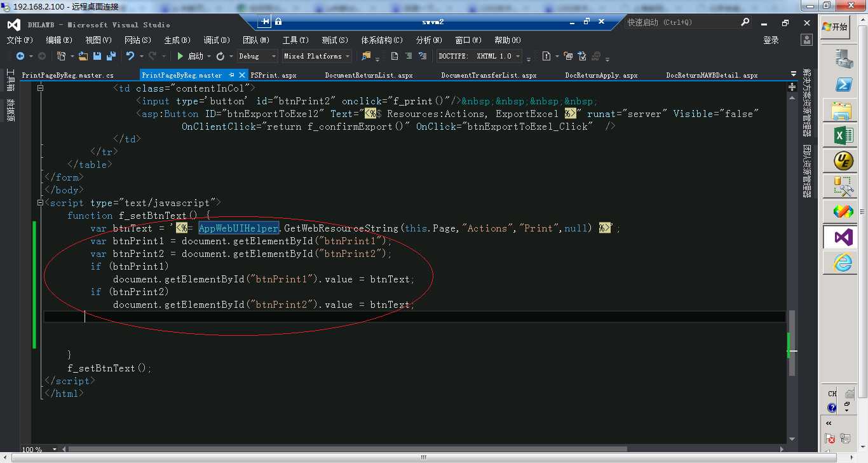Open the 解决方案资源管理器 side panel
The width and height of the screenshot is (868, 463).
click(x=807, y=103)
